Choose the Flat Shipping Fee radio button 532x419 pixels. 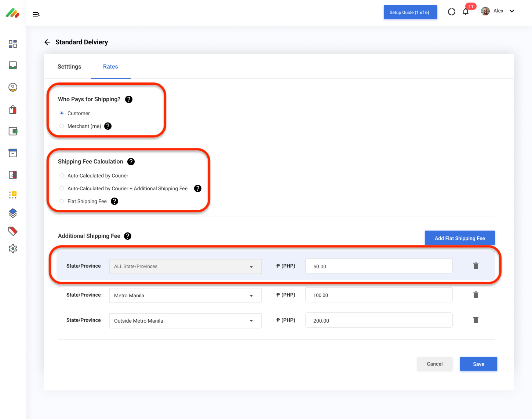pos(62,201)
